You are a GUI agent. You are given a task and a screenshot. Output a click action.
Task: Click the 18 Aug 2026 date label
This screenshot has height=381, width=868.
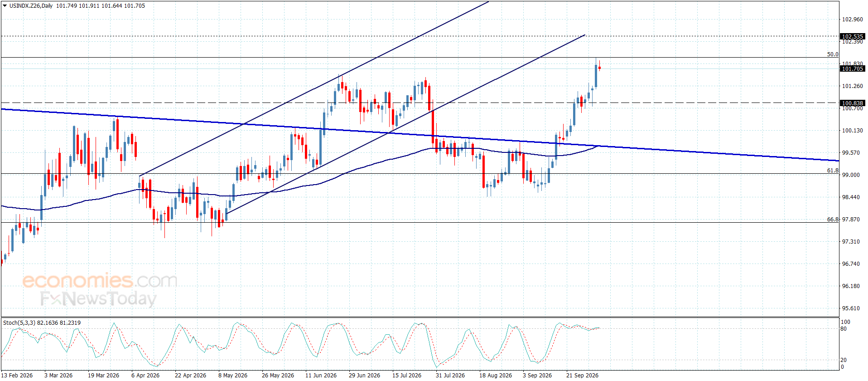pos(496,375)
